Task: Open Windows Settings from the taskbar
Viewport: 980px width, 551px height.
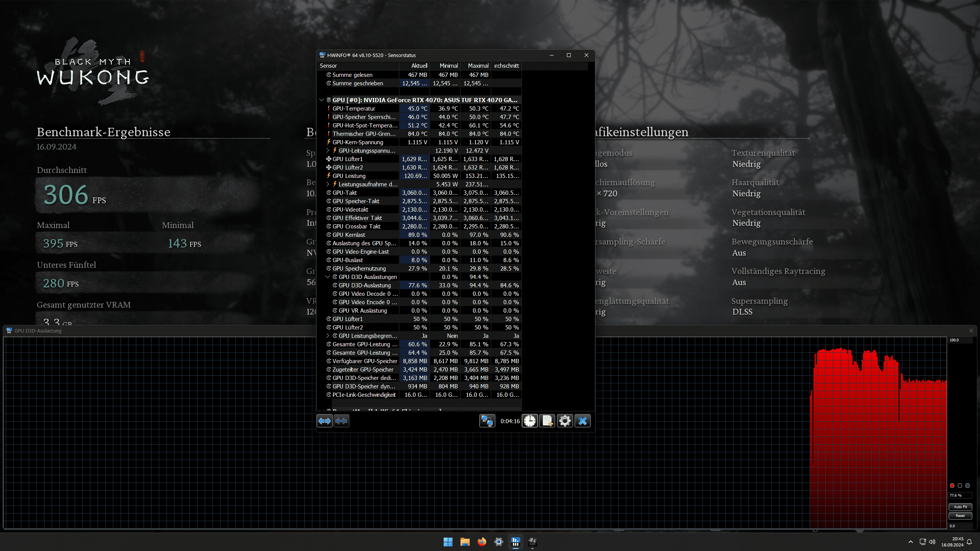Action: click(498, 542)
